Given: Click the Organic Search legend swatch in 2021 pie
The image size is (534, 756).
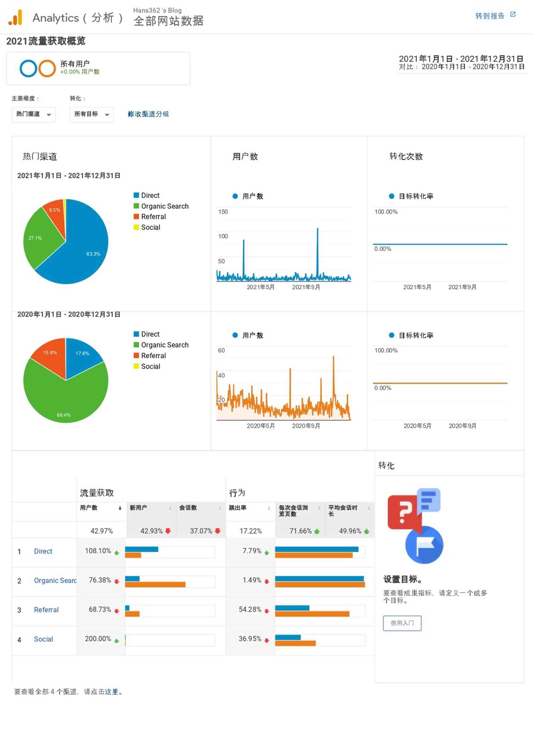Looking at the screenshot, I should tap(136, 206).
